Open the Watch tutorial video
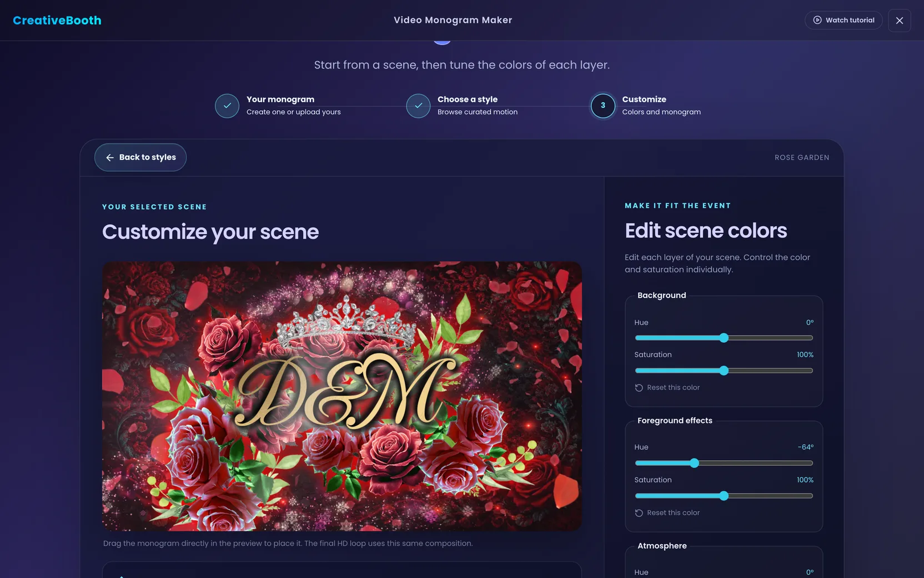This screenshot has width=924, height=578. [x=843, y=20]
